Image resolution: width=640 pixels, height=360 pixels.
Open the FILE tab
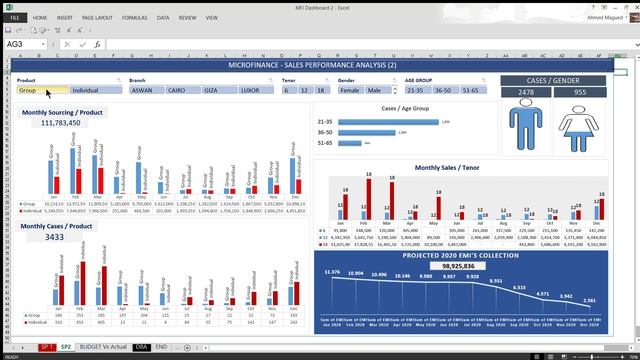[x=15, y=18]
